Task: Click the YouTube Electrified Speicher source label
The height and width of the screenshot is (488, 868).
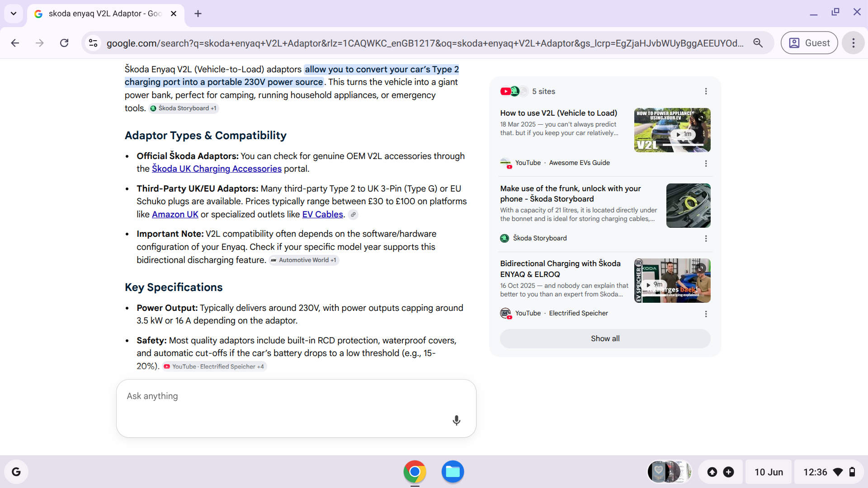Action: point(561,313)
